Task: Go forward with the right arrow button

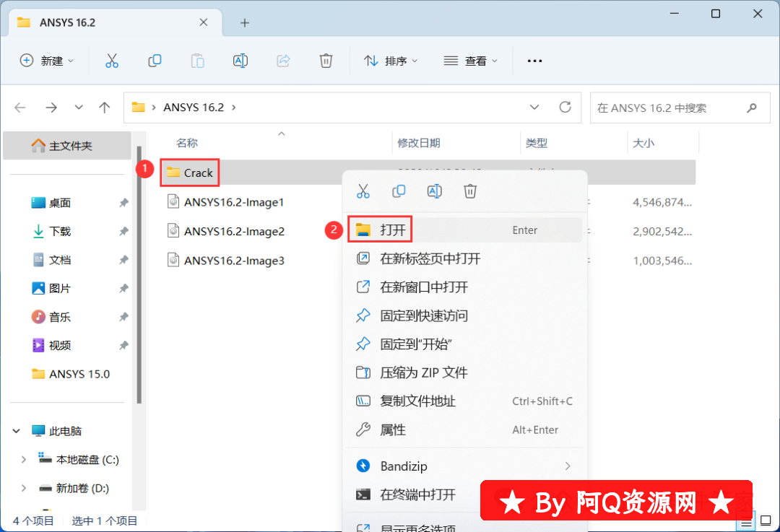Action: click(x=51, y=108)
